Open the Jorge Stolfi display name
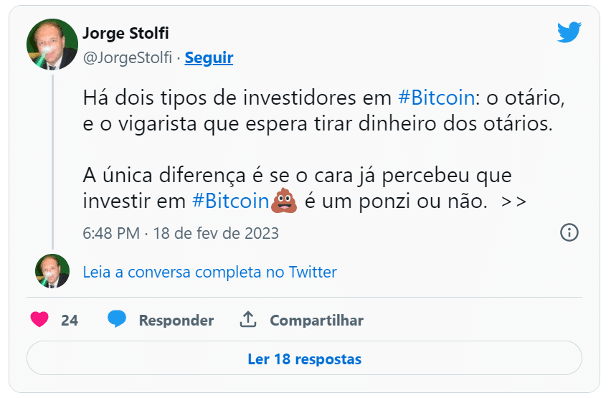The height and width of the screenshot is (398, 611). tap(126, 33)
